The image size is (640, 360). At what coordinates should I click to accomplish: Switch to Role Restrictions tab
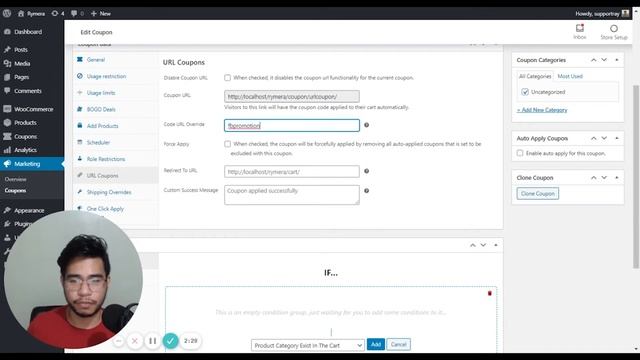(x=106, y=159)
